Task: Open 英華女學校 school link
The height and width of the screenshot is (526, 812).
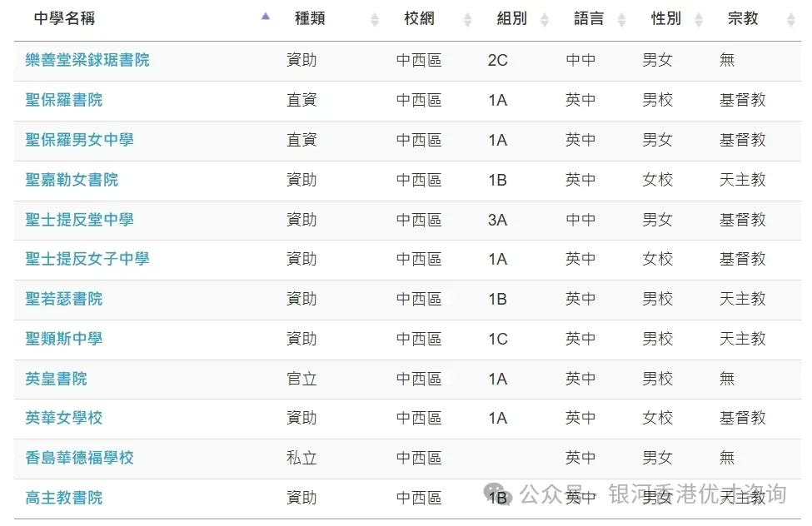Action: click(x=64, y=418)
